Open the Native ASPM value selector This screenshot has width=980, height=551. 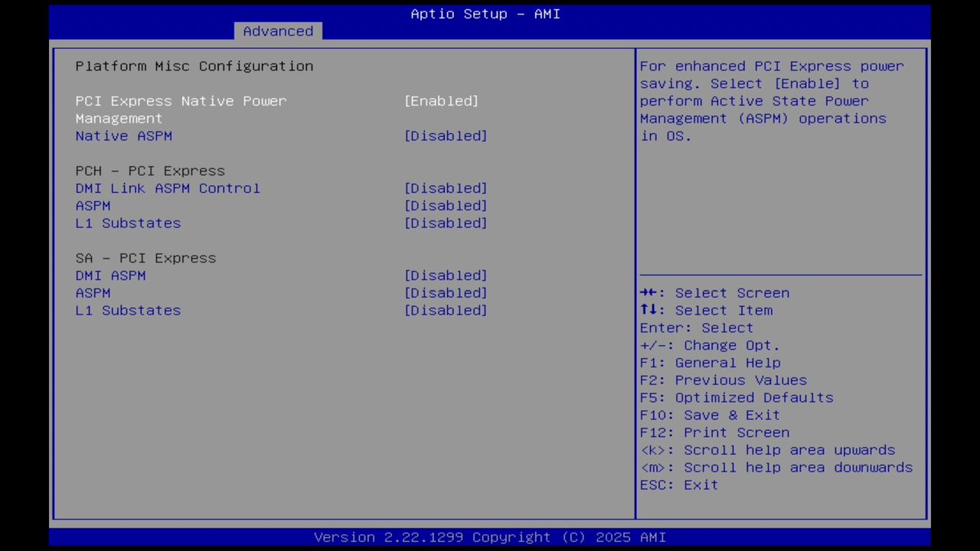coord(445,135)
